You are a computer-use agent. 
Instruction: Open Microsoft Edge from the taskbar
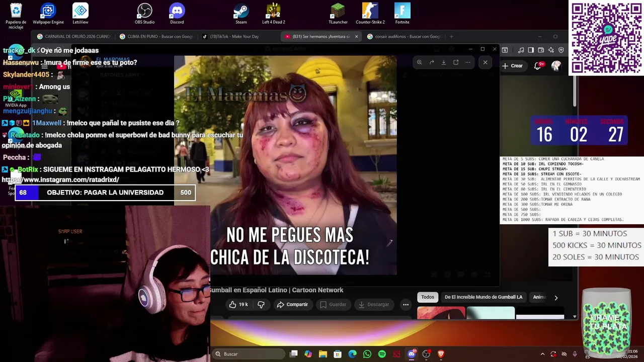(x=352, y=354)
